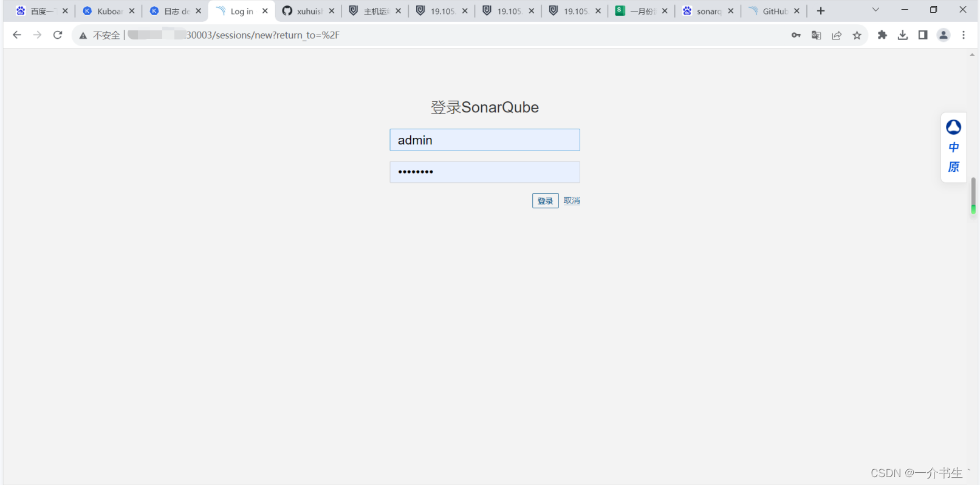The width and height of the screenshot is (980, 485).
Task: Expand the tab search dropdown arrow
Action: tap(875, 10)
